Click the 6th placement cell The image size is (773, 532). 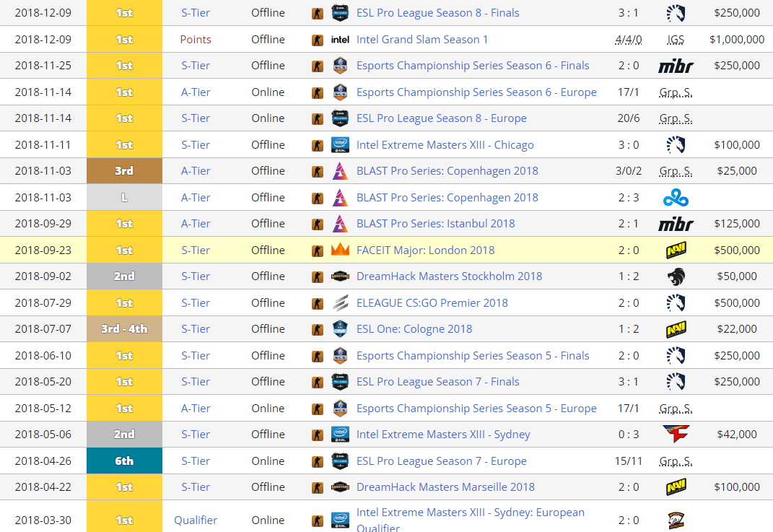click(x=124, y=461)
